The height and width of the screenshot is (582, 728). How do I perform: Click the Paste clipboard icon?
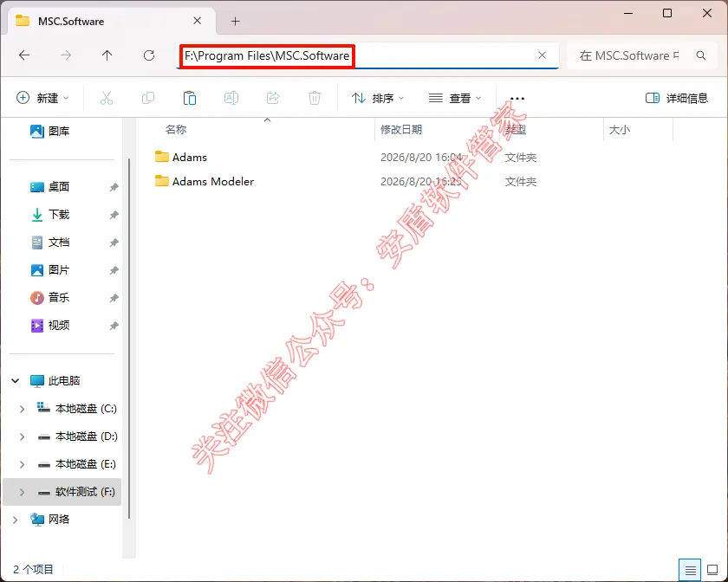pyautogui.click(x=190, y=98)
